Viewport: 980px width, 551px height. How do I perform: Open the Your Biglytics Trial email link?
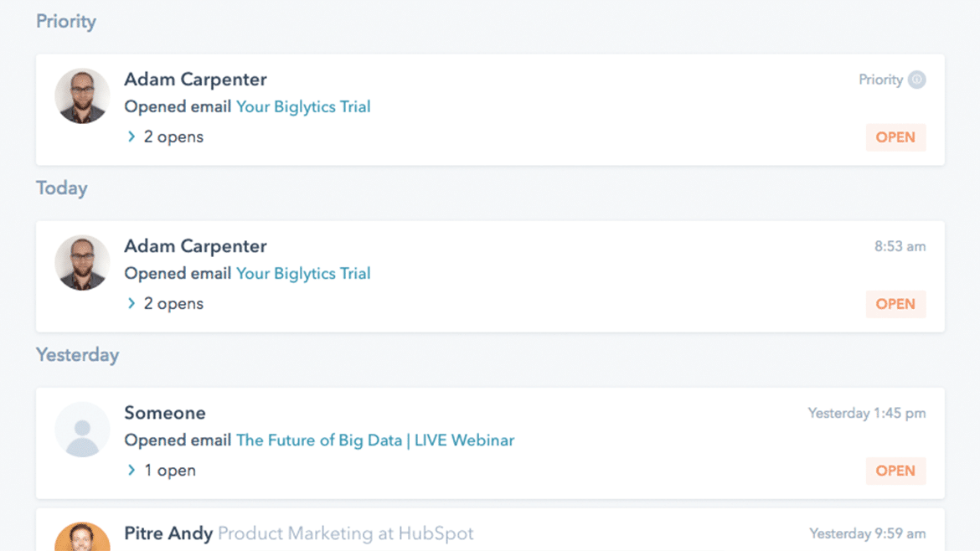[x=303, y=106]
